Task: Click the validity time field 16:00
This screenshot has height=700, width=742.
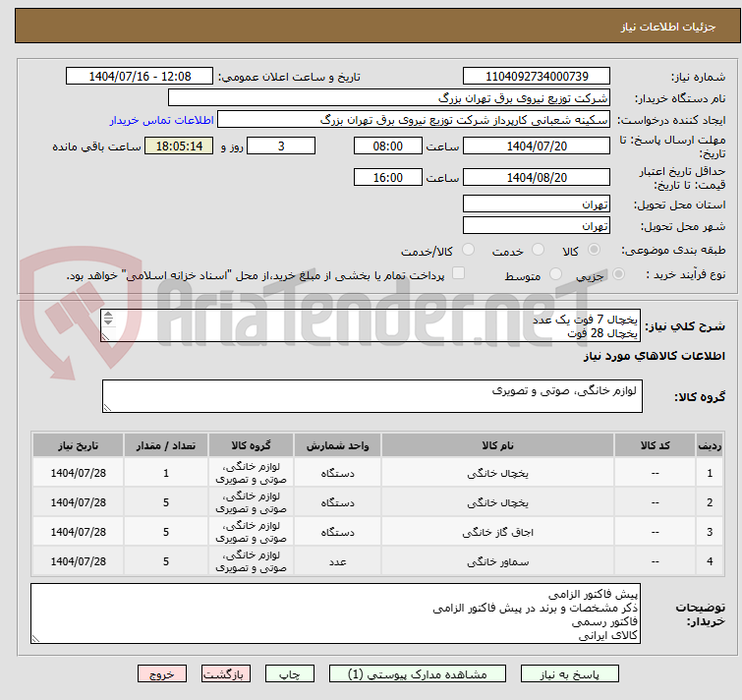Action: (x=388, y=177)
